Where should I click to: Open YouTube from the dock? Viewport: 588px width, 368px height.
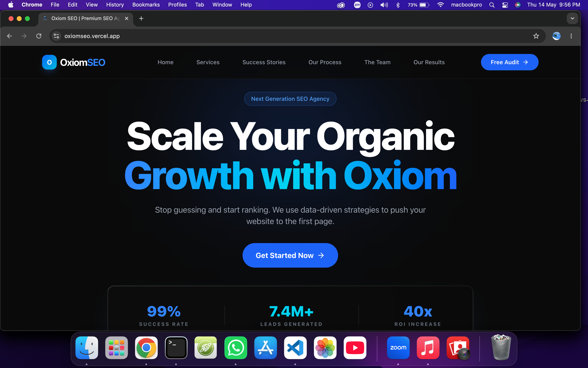[355, 348]
